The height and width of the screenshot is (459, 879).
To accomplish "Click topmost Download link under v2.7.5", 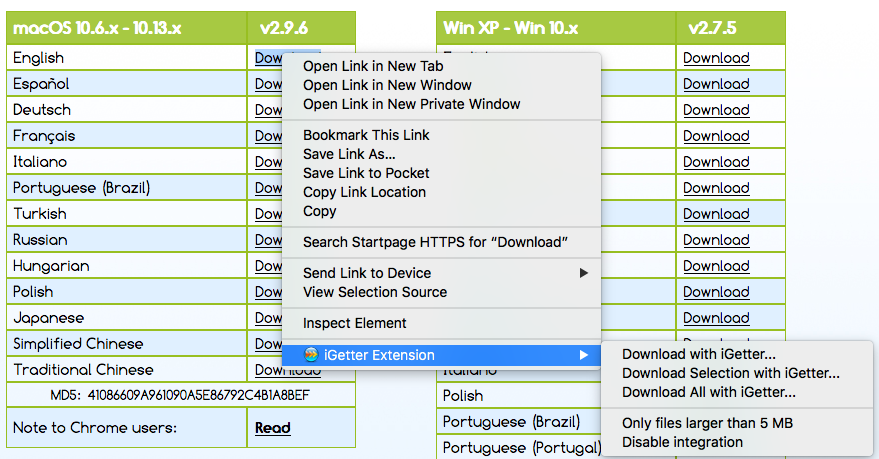I will pos(716,58).
